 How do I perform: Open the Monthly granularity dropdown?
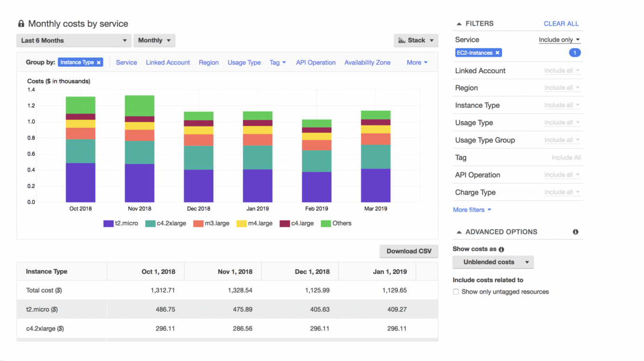tap(154, 41)
